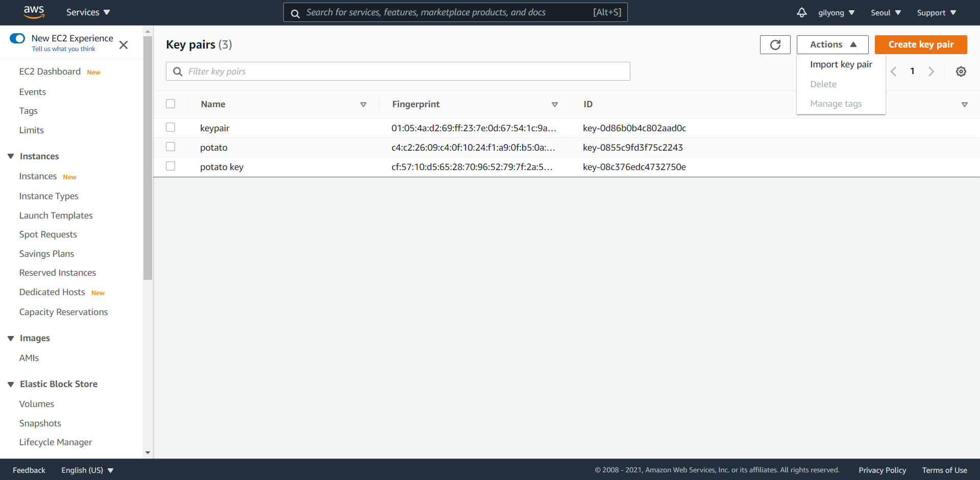The height and width of the screenshot is (480, 980).
Task: Open the English (US) language selector
Action: [87, 470]
